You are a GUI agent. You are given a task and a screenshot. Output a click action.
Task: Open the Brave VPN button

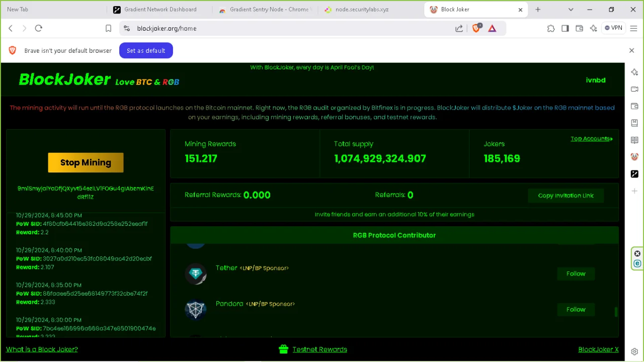click(x=613, y=28)
